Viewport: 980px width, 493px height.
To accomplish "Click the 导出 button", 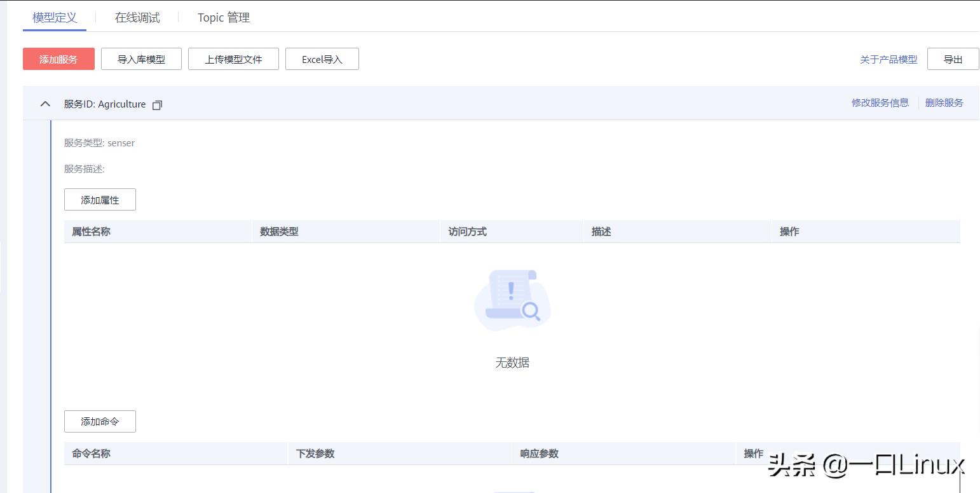I will [953, 59].
